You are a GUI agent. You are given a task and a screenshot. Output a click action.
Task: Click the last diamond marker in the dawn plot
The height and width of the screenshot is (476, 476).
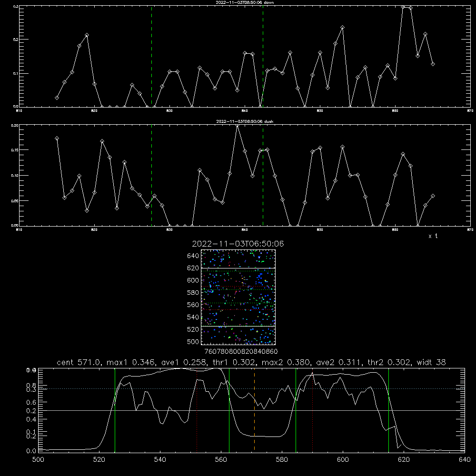pos(433,64)
